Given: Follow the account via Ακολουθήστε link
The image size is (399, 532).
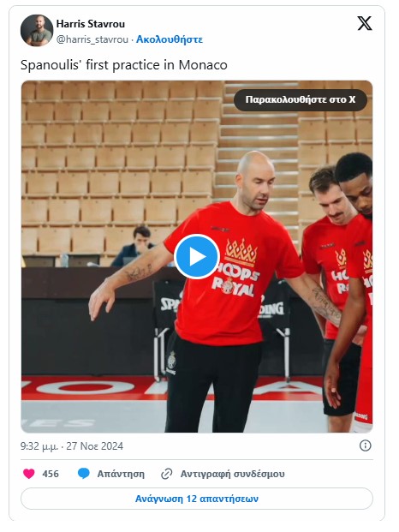Looking at the screenshot, I should click(x=170, y=39).
